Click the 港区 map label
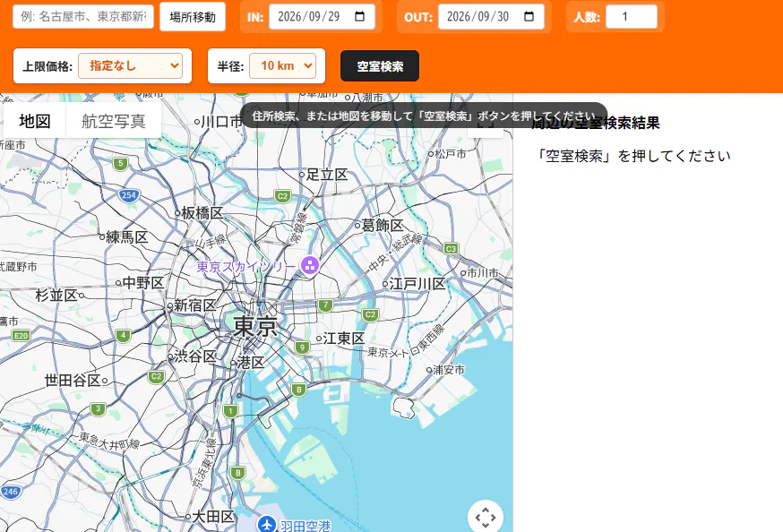783x532 pixels. [x=251, y=362]
